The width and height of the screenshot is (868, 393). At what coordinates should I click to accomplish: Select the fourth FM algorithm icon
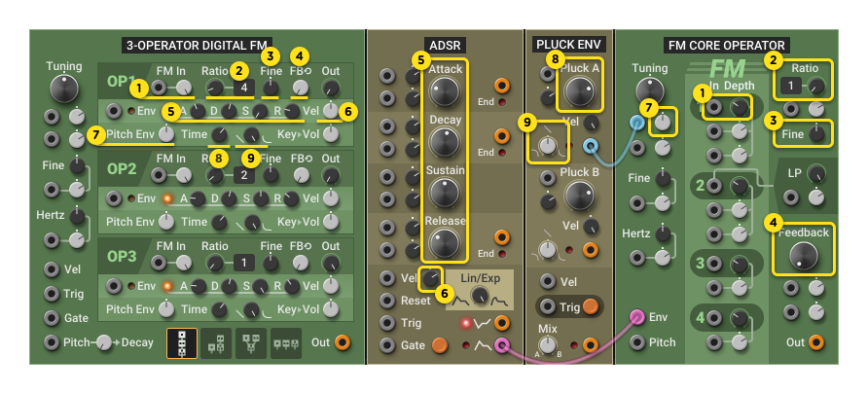click(285, 342)
